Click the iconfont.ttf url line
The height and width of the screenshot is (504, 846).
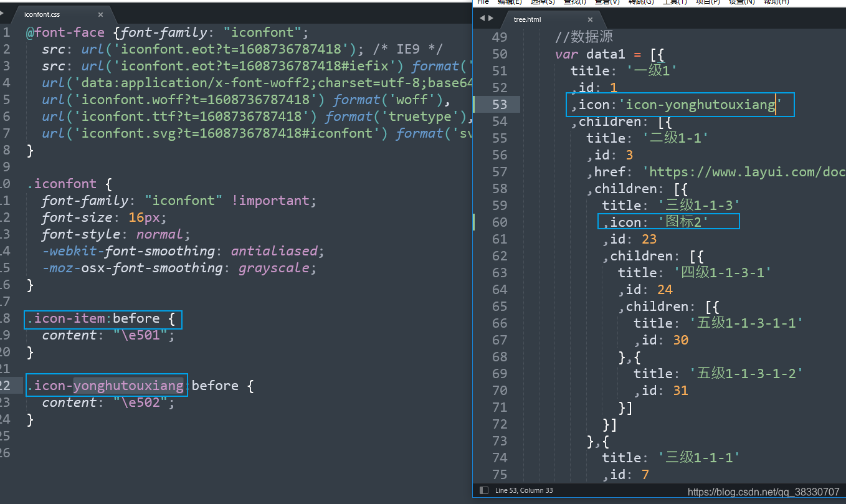tap(258, 116)
